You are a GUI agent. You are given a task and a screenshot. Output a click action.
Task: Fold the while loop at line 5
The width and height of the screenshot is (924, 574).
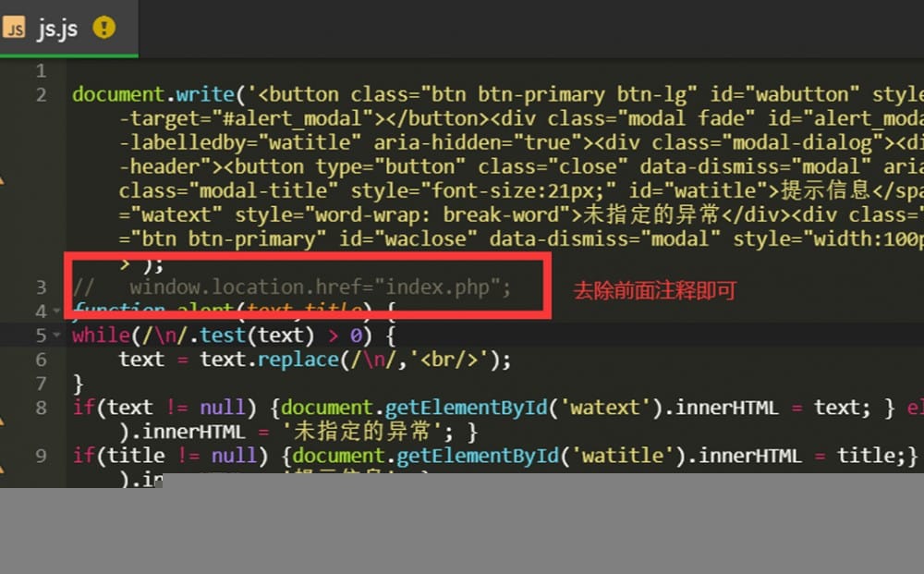[x=57, y=335]
